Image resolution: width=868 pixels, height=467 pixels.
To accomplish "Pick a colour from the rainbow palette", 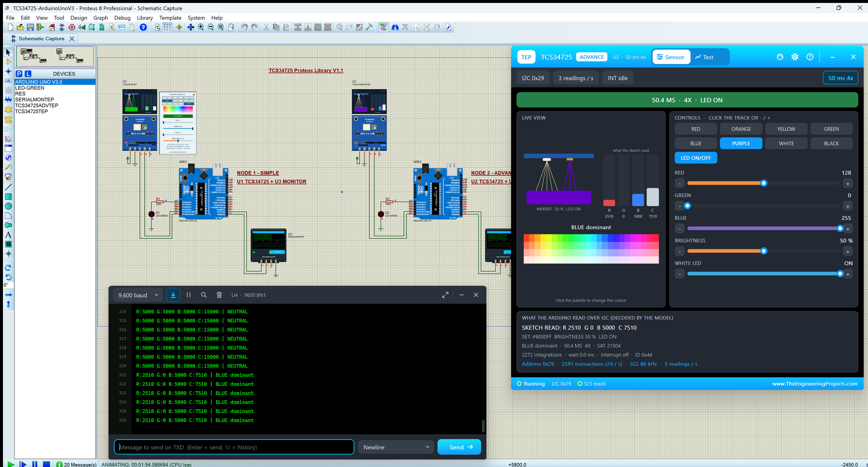I will (591, 248).
